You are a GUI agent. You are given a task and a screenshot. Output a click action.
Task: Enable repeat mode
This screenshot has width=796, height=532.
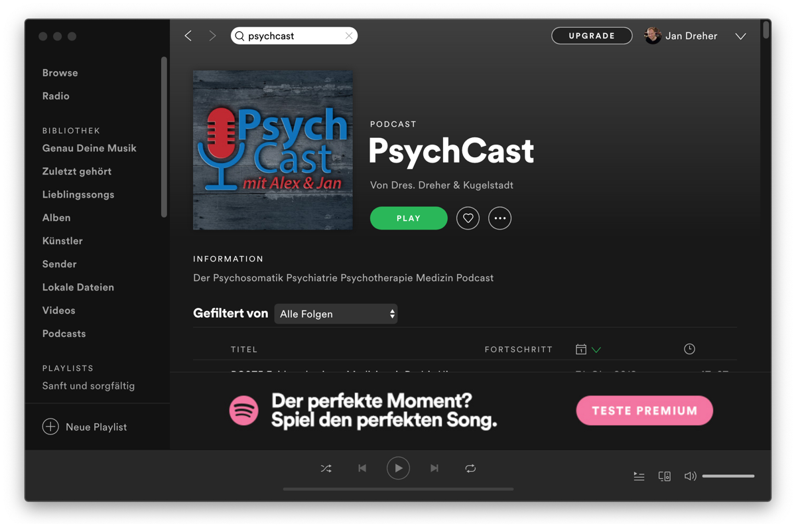(x=470, y=468)
